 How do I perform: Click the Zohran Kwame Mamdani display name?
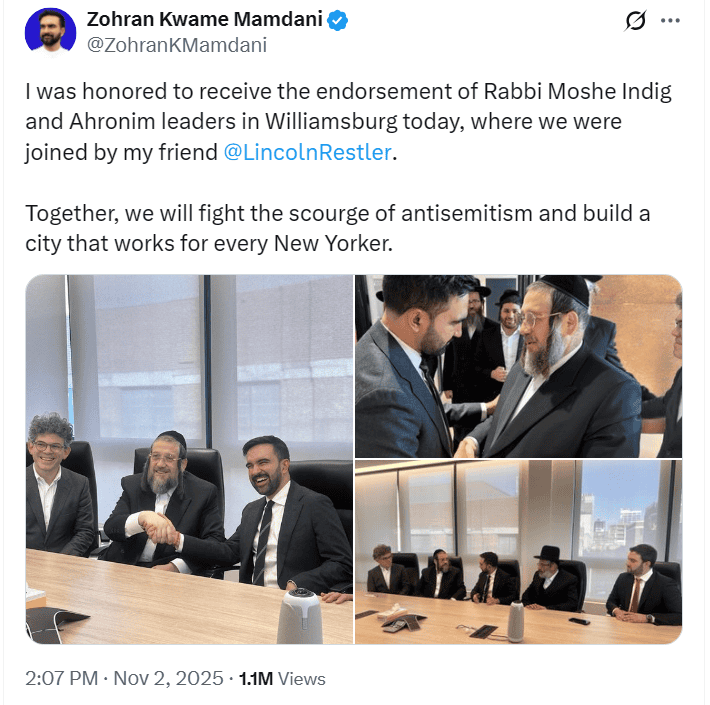pyautogui.click(x=204, y=19)
